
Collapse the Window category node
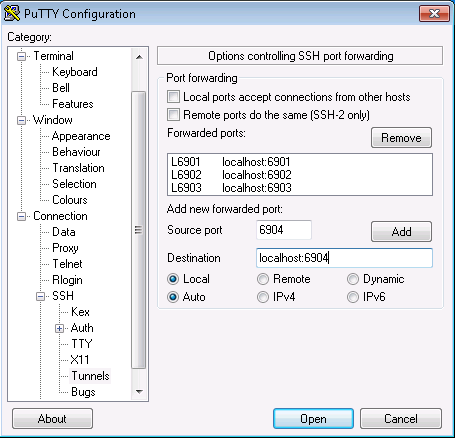point(21,120)
